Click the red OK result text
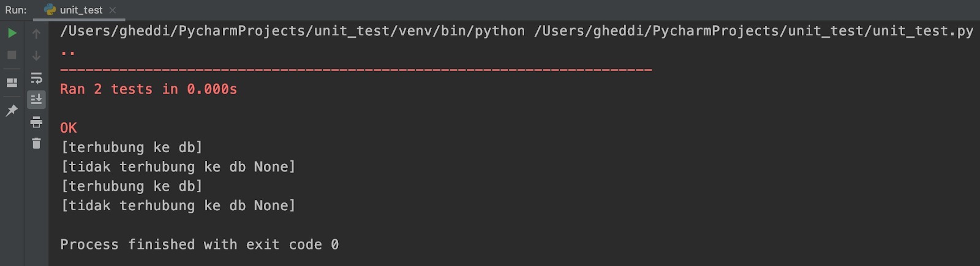The height and width of the screenshot is (266, 980). [x=69, y=128]
